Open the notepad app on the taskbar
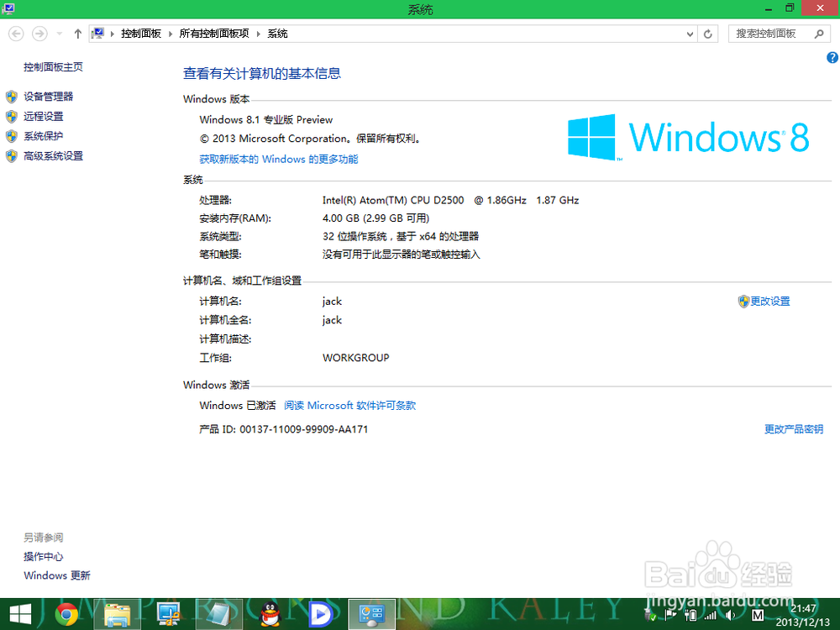This screenshot has width=840, height=630. (219, 615)
